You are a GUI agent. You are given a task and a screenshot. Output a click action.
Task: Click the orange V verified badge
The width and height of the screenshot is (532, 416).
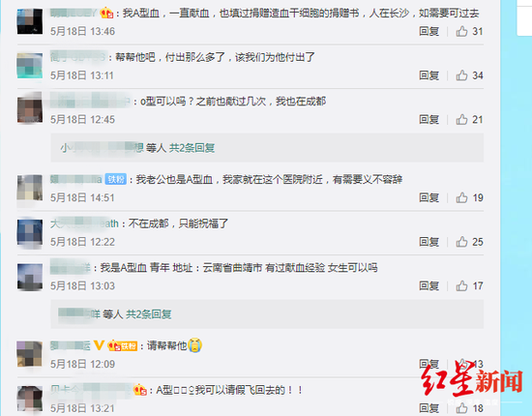(x=99, y=345)
